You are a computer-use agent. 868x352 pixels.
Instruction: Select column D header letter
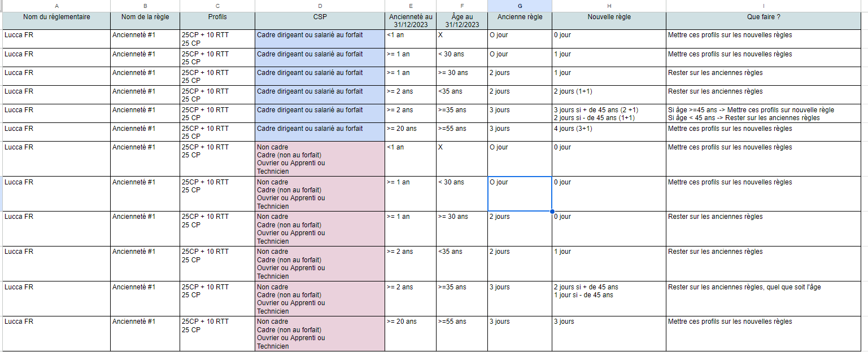320,5
